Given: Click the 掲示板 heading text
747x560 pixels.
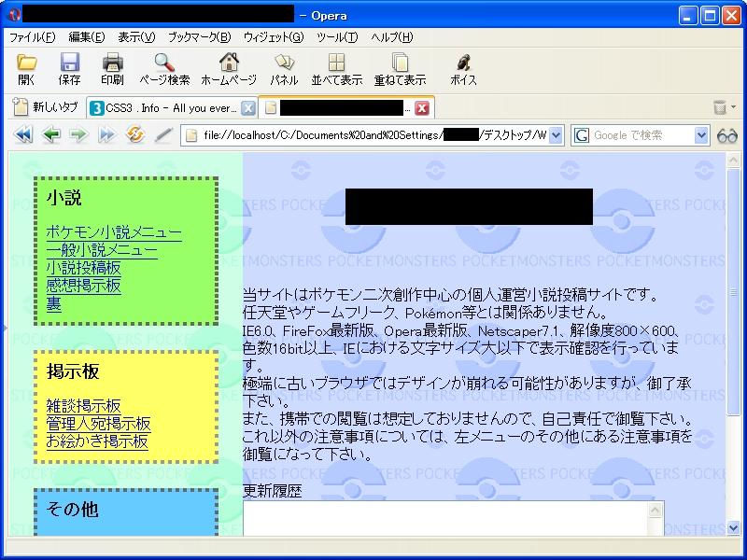Looking at the screenshot, I should click(x=73, y=371).
